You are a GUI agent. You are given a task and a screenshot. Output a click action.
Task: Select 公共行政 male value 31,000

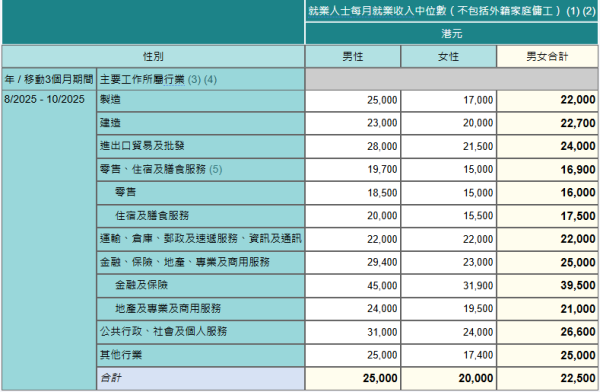[x=353, y=332]
